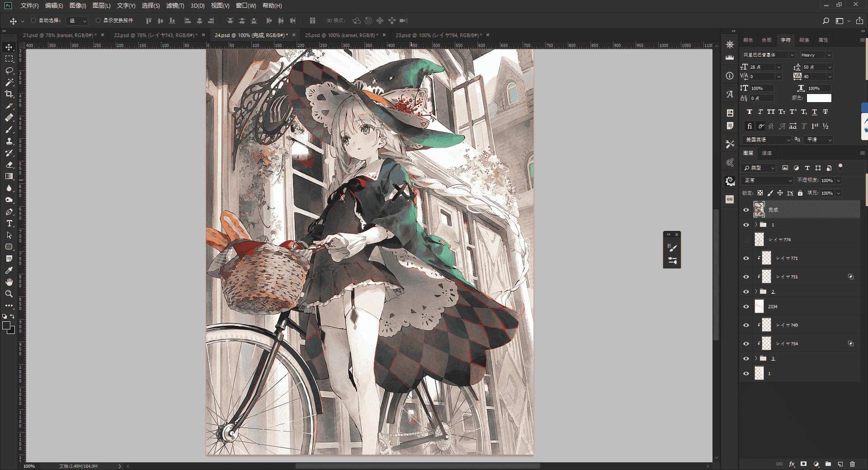868x470 pixels.
Task: Select the Hand tool
Action: [9, 282]
